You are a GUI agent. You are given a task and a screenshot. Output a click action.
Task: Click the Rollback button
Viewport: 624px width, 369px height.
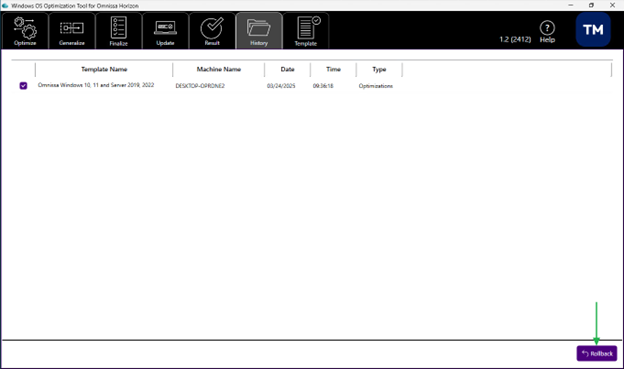coord(597,353)
